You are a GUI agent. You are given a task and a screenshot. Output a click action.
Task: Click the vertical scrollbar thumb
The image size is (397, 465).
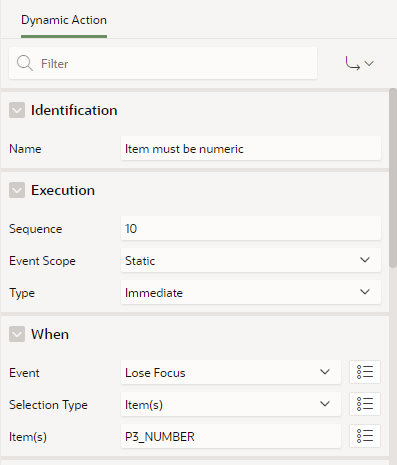click(x=393, y=177)
